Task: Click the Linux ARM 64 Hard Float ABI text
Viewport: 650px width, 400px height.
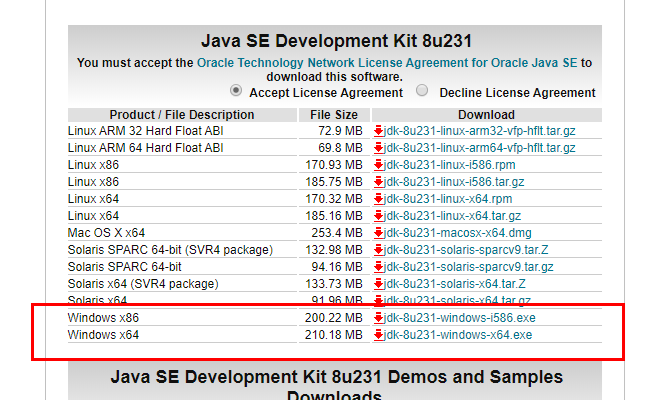Action: point(146,148)
